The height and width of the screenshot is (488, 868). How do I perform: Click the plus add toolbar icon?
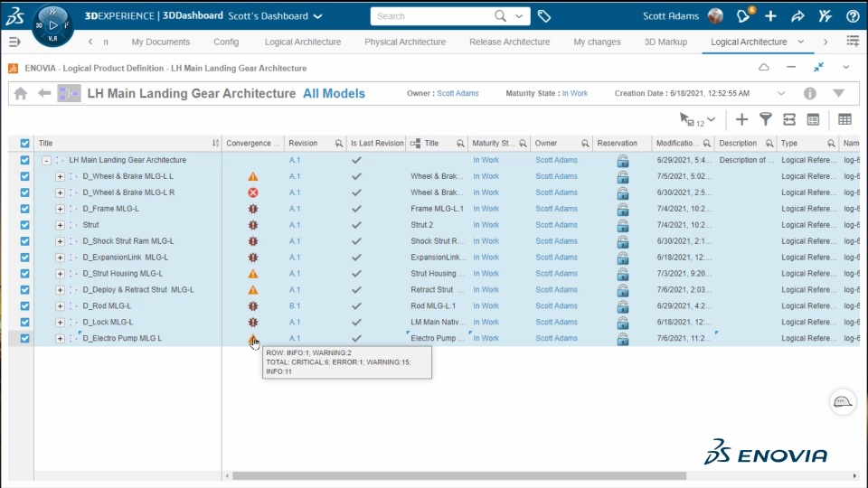[741, 119]
